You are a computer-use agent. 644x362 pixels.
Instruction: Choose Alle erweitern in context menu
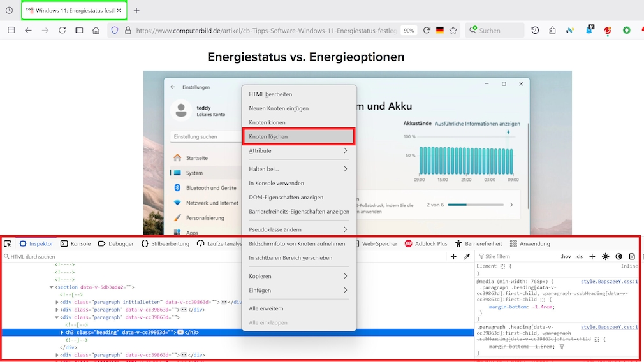click(299, 308)
